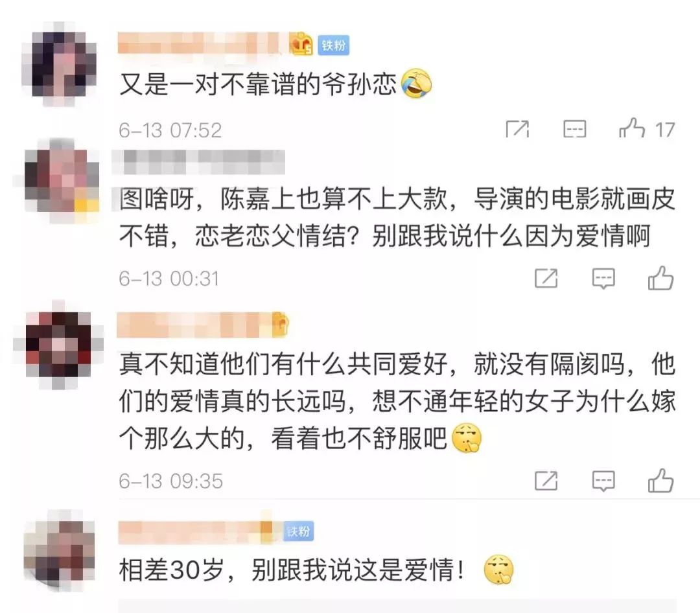The image size is (700, 613).
Task: Reply to the 6-13 09:35 comment
Action: click(603, 481)
